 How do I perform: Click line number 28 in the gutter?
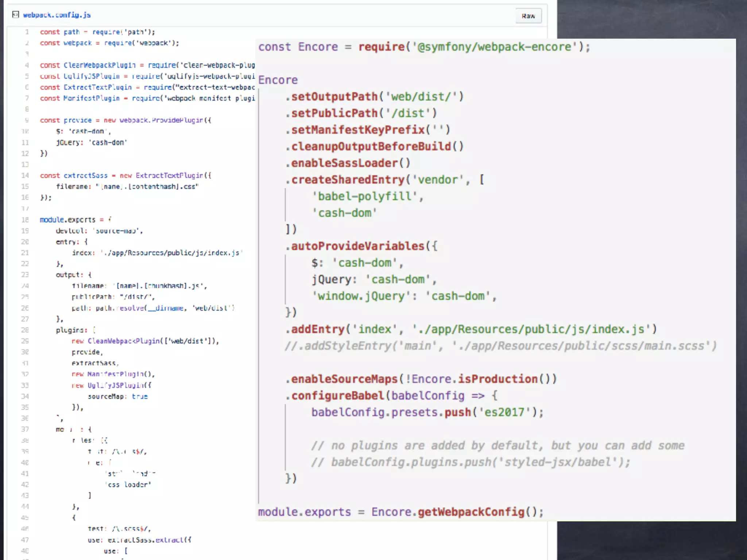[x=25, y=330]
